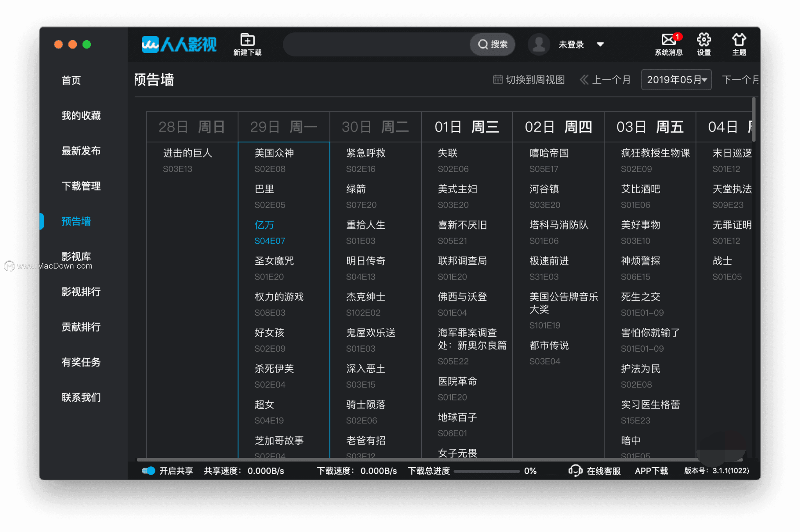Open show 战士 S01E05
800x532 pixels.
[x=727, y=268]
